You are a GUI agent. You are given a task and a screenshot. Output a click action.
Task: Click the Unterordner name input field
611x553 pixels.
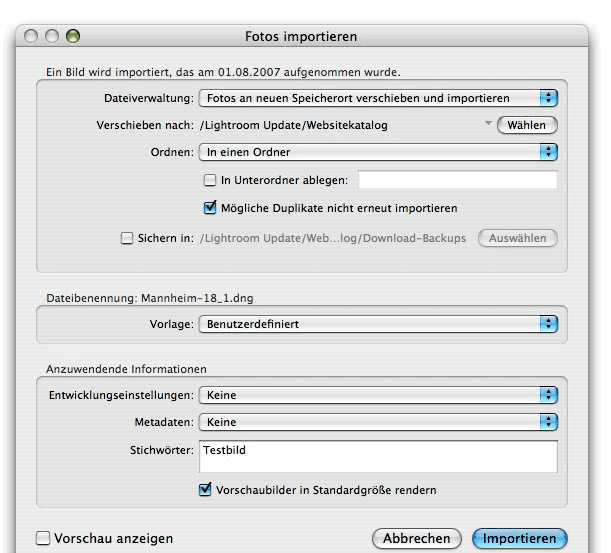click(458, 180)
